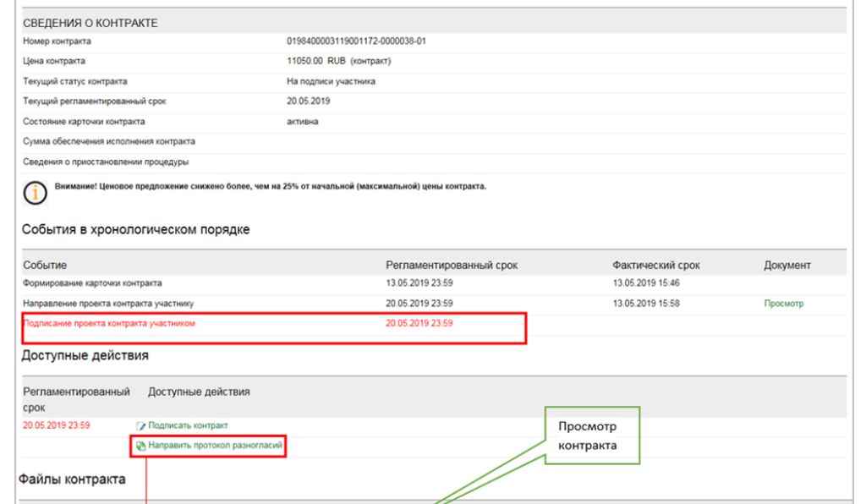Click the Документ column header
The width and height of the screenshot is (866, 504).
pyautogui.click(x=787, y=265)
